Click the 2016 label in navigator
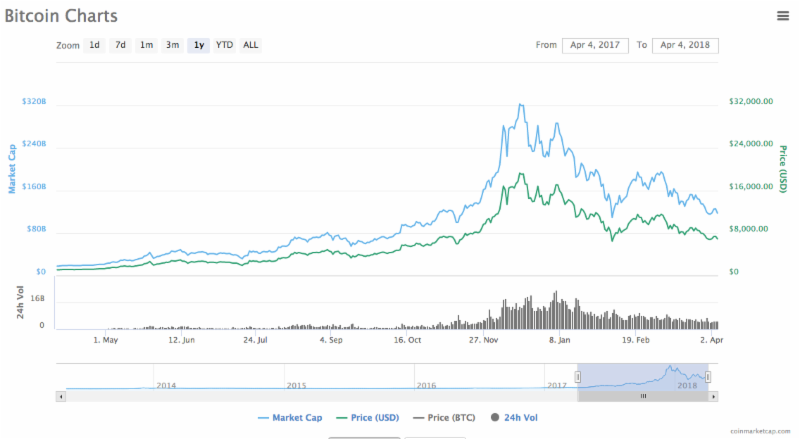 427,385
